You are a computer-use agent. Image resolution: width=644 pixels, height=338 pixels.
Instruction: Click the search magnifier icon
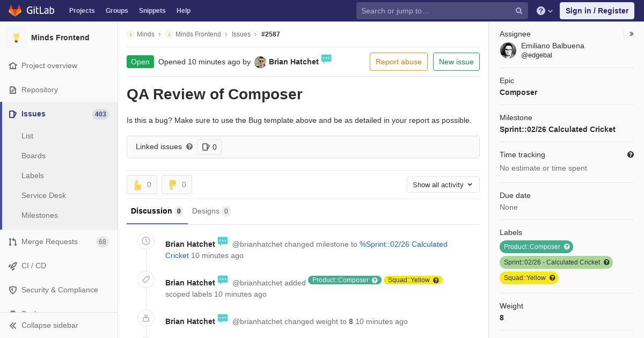[519, 11]
